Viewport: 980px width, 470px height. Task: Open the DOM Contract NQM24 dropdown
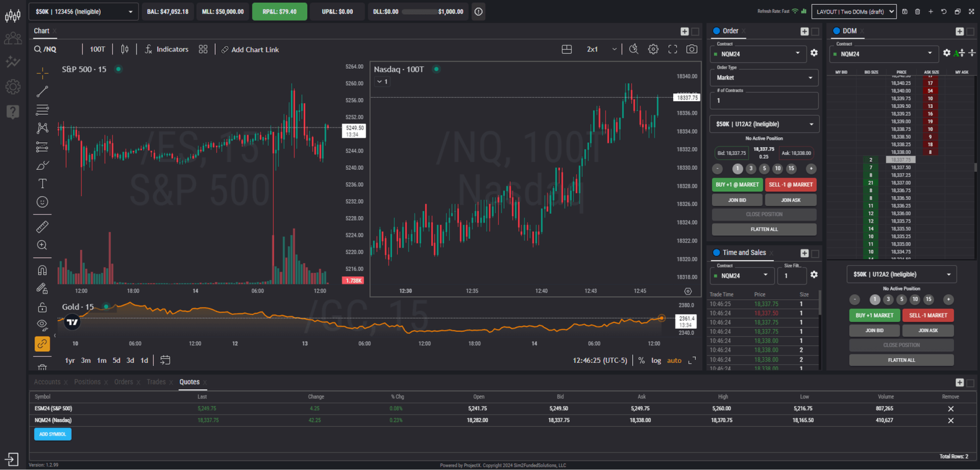884,54
